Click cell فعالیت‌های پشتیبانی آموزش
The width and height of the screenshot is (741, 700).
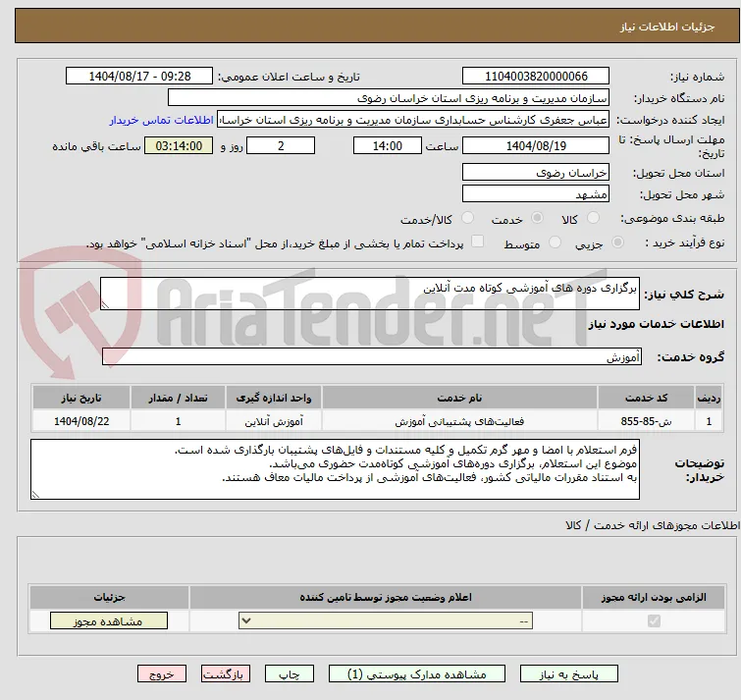459,421
